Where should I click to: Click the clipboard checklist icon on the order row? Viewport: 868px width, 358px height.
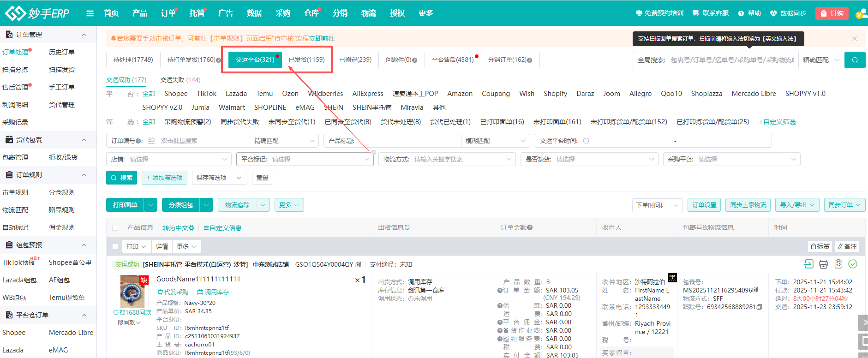click(838, 264)
